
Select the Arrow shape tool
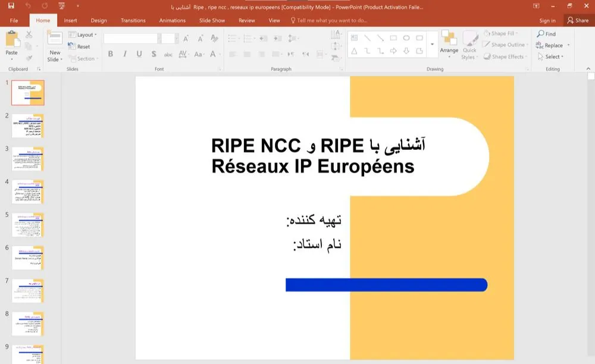click(x=380, y=37)
